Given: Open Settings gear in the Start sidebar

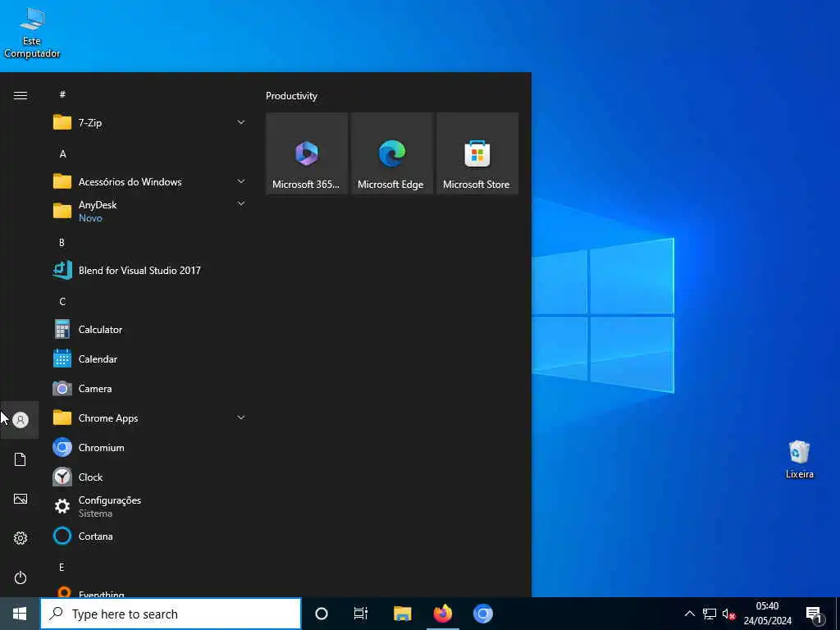Looking at the screenshot, I should 21,538.
